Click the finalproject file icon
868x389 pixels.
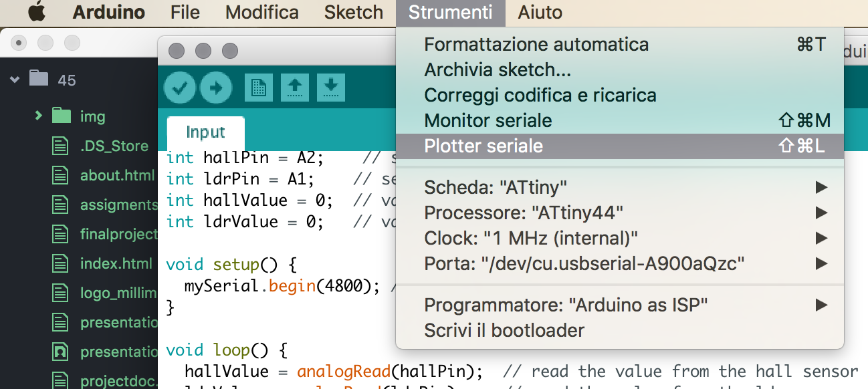pos(61,234)
